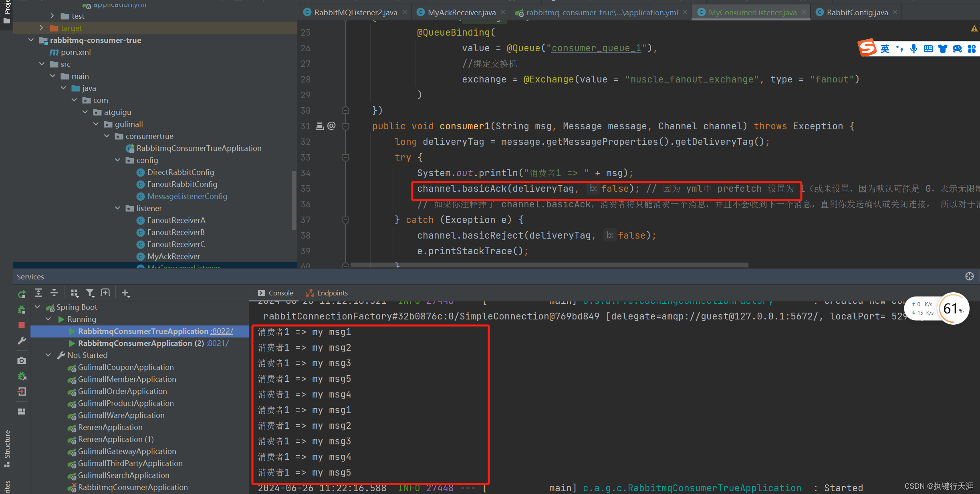The image size is (980, 494).
Task: Click the @ gutter icon on line 31
Action: 331,126
